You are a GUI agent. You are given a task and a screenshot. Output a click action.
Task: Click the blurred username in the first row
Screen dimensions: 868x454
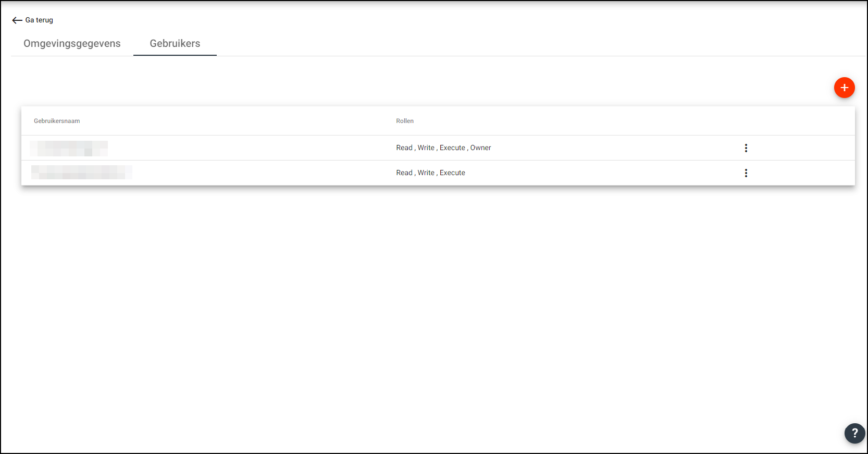pos(69,149)
